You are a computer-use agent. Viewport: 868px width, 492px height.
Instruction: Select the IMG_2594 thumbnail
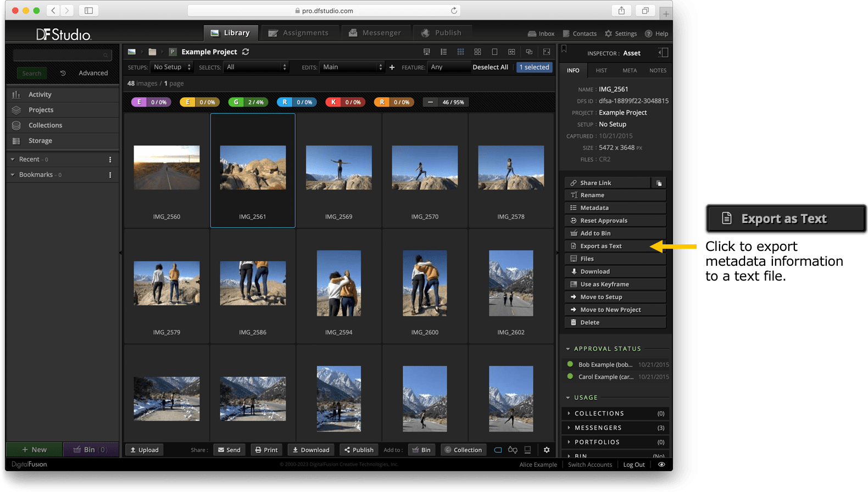338,283
